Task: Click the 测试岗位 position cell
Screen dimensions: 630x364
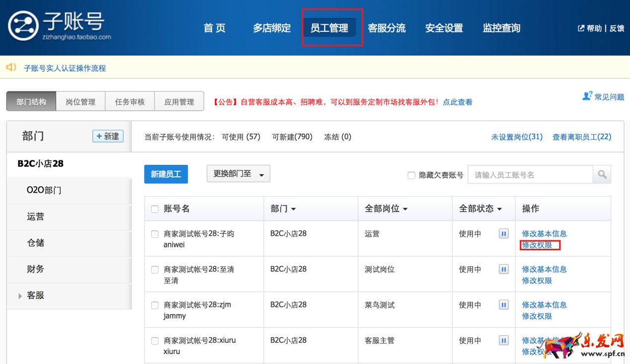Action: coord(380,269)
